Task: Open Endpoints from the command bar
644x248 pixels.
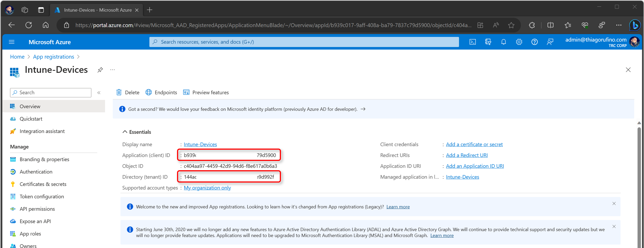Action: coord(161,92)
